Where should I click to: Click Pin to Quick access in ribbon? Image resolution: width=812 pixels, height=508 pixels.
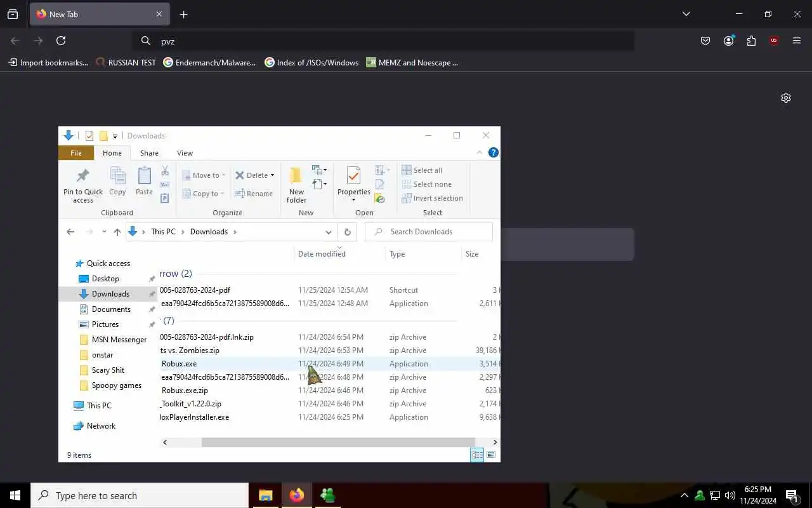pyautogui.click(x=83, y=185)
